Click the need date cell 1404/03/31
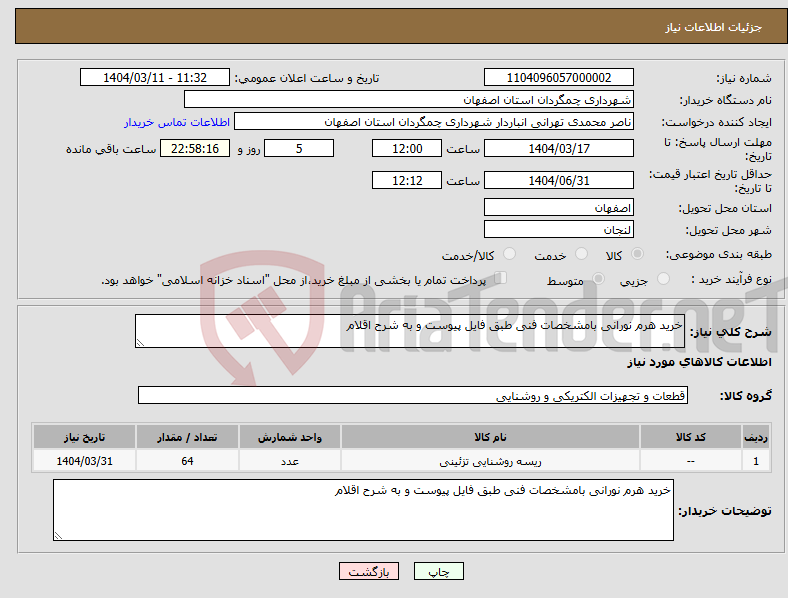This screenshot has height=598, width=788. tap(84, 461)
